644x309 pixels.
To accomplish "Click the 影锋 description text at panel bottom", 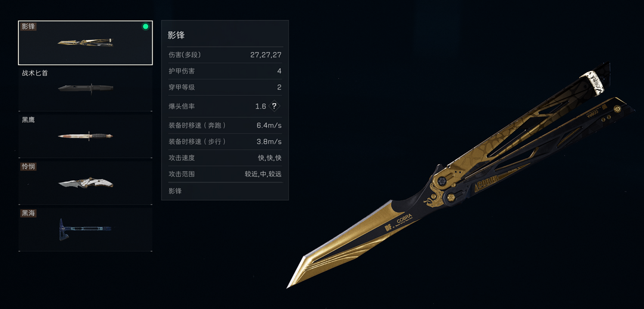I will (175, 191).
